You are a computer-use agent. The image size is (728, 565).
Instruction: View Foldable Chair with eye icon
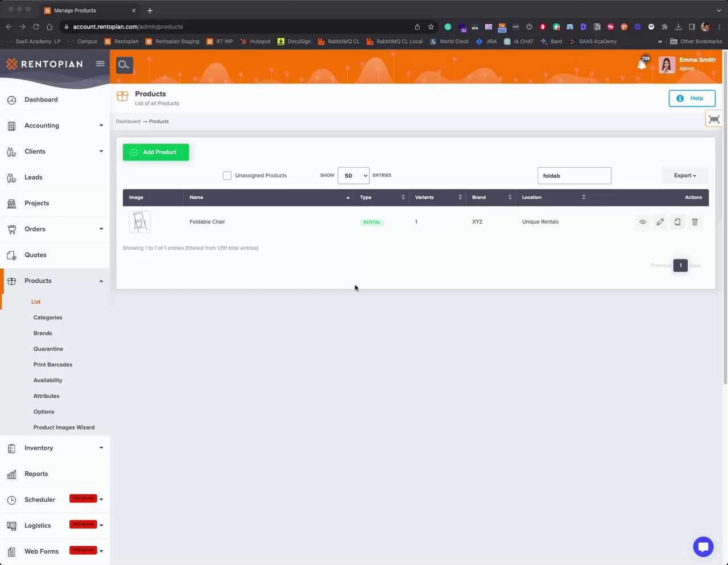point(643,222)
